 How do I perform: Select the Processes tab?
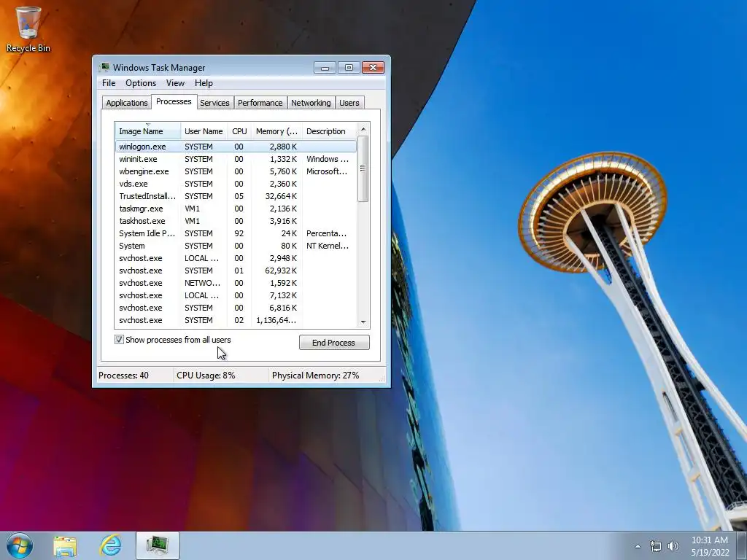[x=174, y=101]
